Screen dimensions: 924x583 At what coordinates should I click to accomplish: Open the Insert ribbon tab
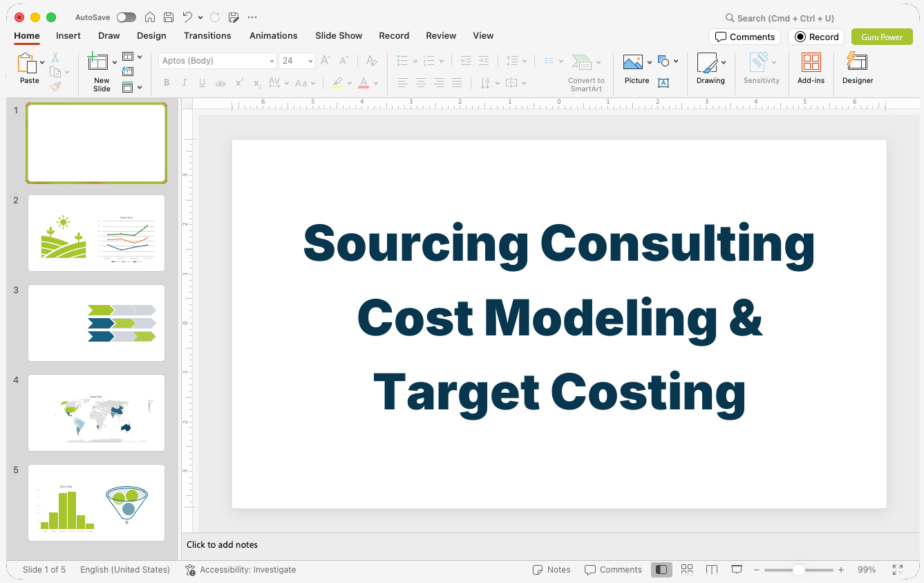68,35
